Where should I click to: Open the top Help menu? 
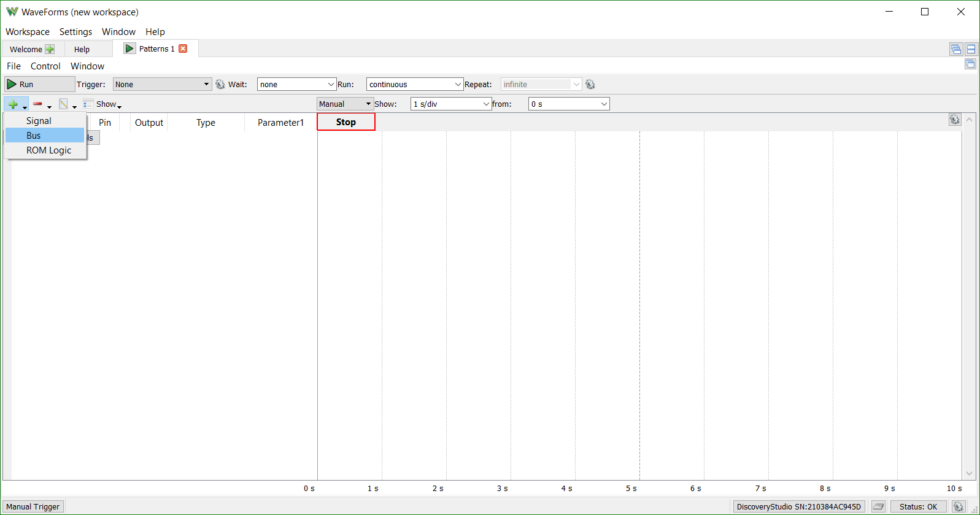[x=155, y=32]
